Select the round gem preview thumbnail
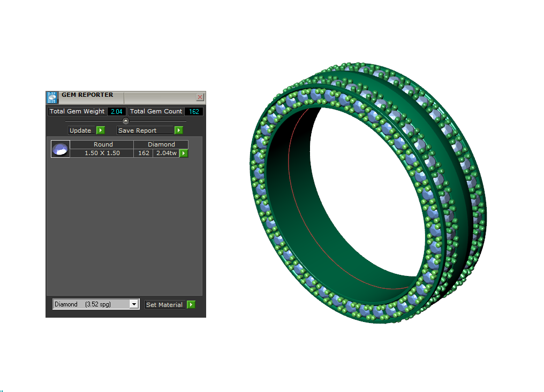This screenshot has width=544, height=392. click(60, 149)
